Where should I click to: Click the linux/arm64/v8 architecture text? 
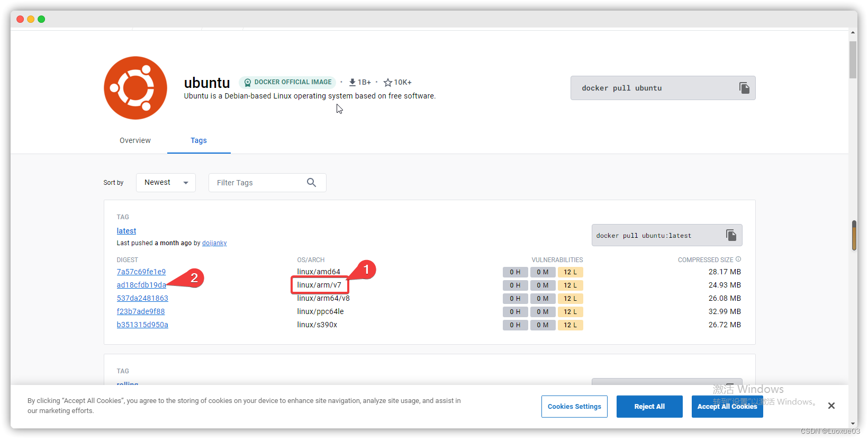coord(323,298)
